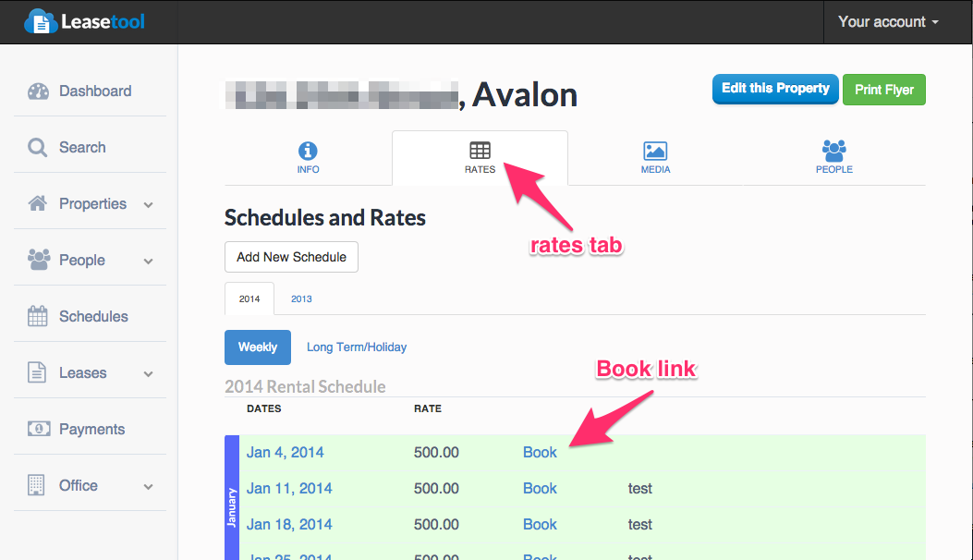Viewport: 973px width, 560px height.
Task: Open the Your account dropdown
Action: [x=888, y=22]
